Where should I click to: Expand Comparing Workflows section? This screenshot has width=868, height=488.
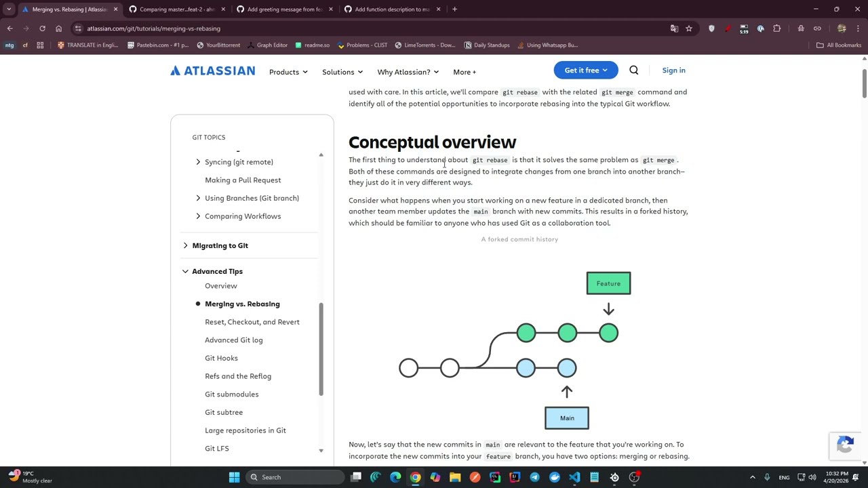[198, 216]
